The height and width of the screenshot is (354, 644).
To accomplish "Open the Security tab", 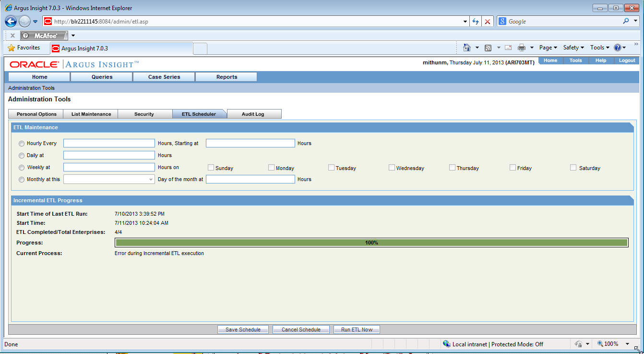I will (144, 114).
